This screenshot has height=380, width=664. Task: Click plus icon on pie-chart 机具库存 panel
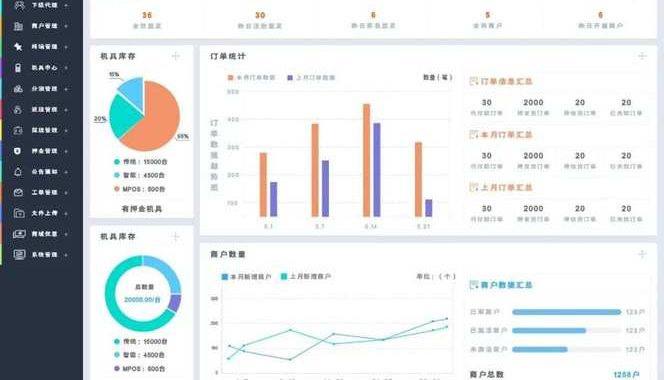(175, 56)
